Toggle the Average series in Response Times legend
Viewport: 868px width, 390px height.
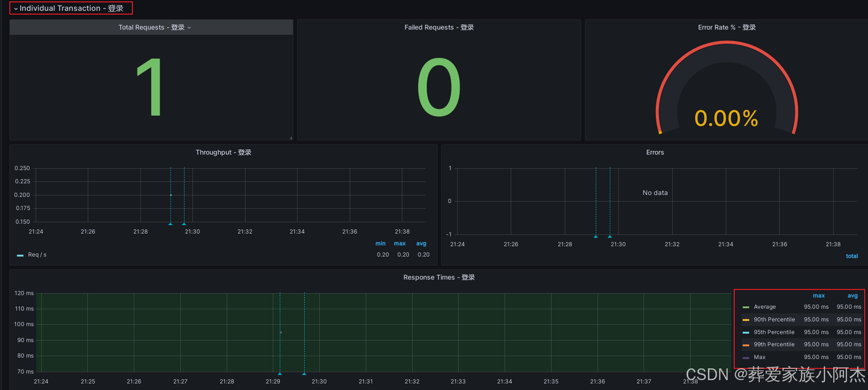(765, 307)
